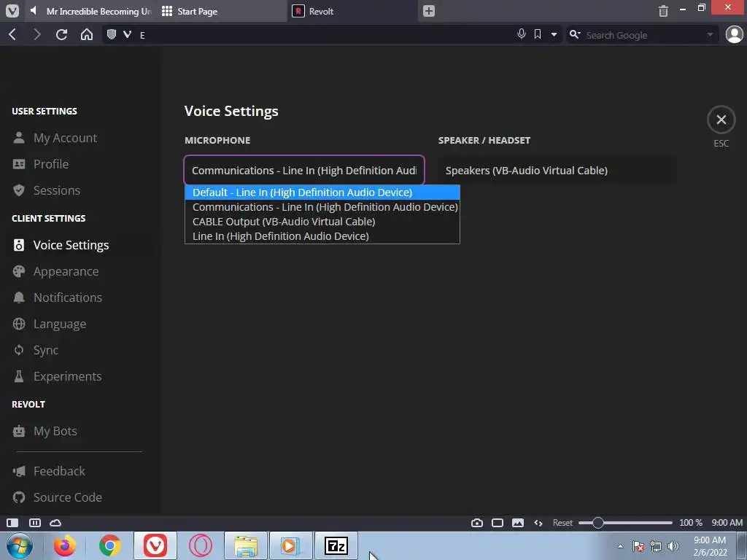Choose Communications - Line In option in list
The image size is (747, 560).
coord(322,207)
